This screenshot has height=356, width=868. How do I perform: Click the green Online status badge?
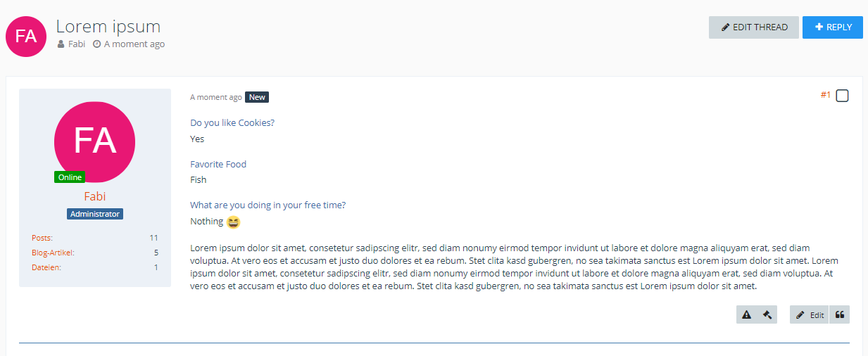[x=70, y=177]
